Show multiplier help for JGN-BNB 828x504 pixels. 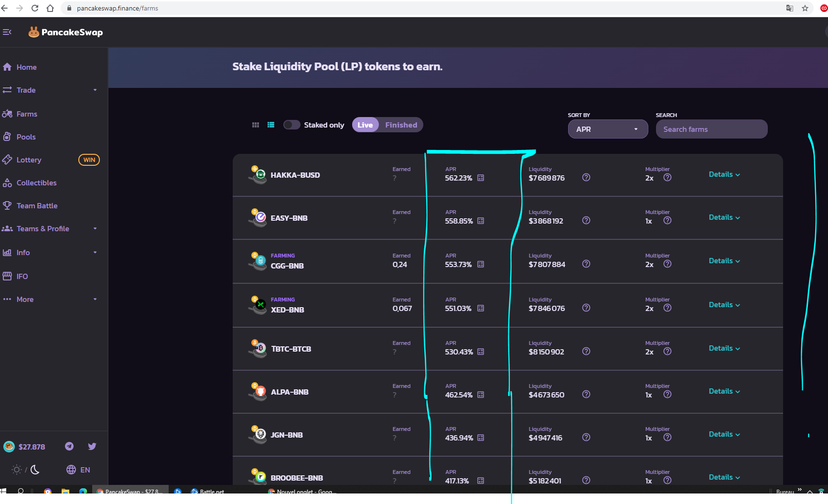667,437
